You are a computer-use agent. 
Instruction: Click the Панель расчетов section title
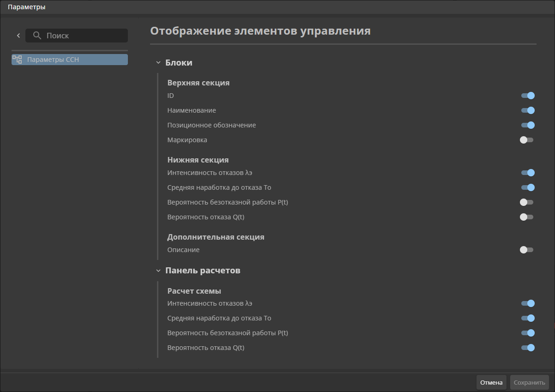point(203,271)
